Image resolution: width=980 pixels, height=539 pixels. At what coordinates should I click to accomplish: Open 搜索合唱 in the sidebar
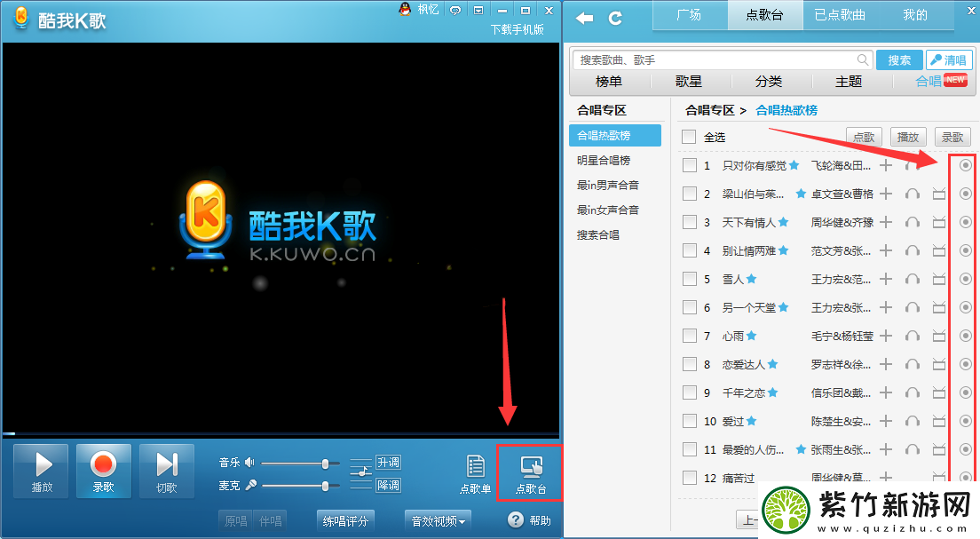pos(598,235)
